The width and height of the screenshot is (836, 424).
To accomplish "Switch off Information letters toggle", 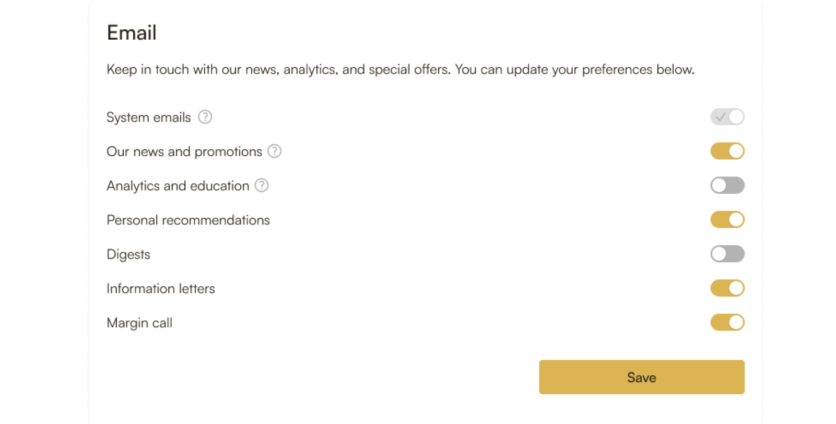I will click(x=727, y=288).
